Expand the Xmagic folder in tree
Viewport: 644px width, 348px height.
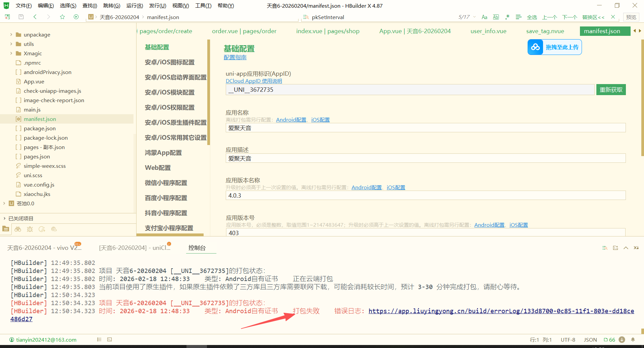click(11, 53)
